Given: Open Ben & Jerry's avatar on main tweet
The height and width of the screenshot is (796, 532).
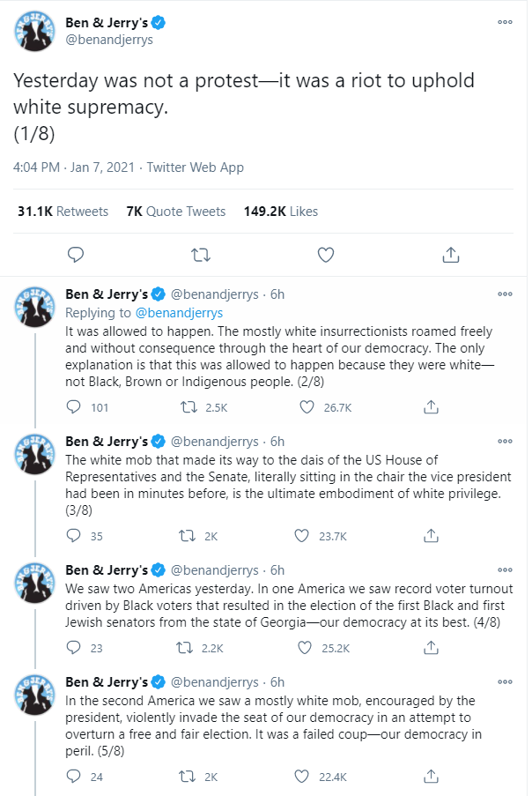Looking at the screenshot, I should [x=34, y=32].
